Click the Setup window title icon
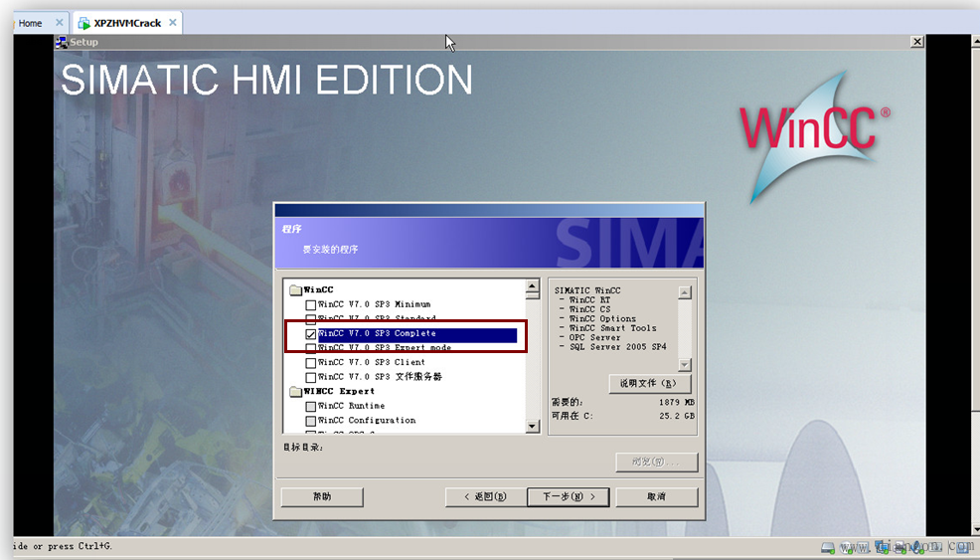The image size is (980, 560). (x=62, y=42)
